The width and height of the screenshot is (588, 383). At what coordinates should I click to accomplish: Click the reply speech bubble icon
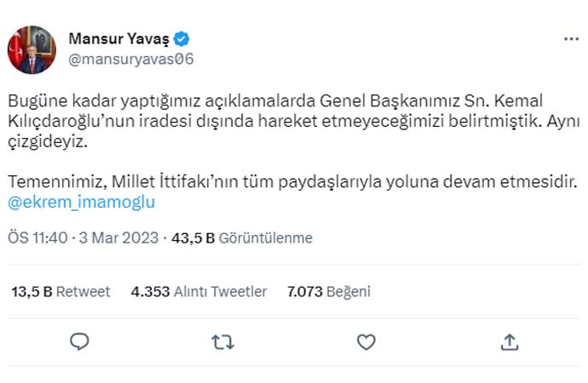click(x=79, y=341)
